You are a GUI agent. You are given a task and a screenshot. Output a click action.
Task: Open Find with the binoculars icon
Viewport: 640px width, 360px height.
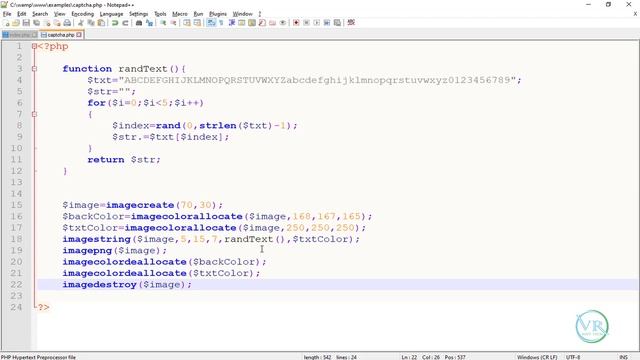coord(139,23)
